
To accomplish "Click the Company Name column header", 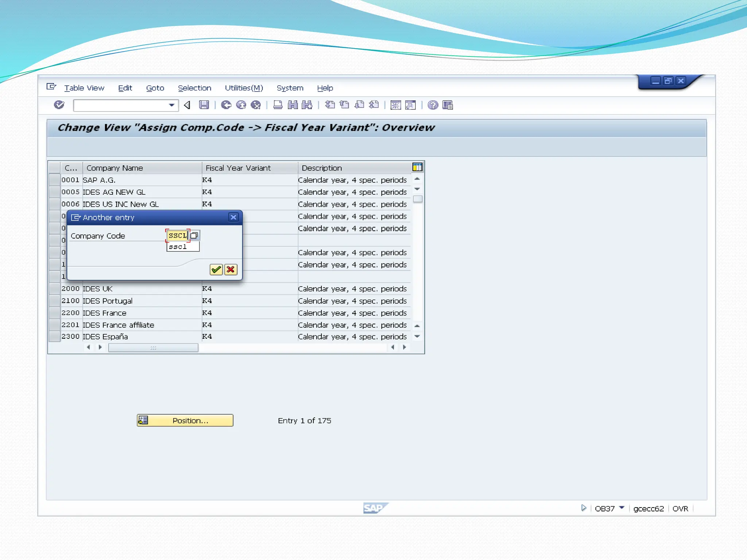I will click(x=142, y=168).
